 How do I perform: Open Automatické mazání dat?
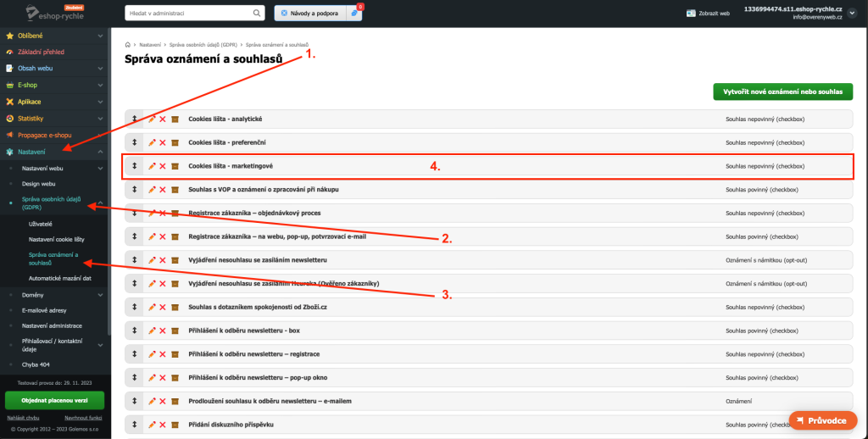(60, 279)
